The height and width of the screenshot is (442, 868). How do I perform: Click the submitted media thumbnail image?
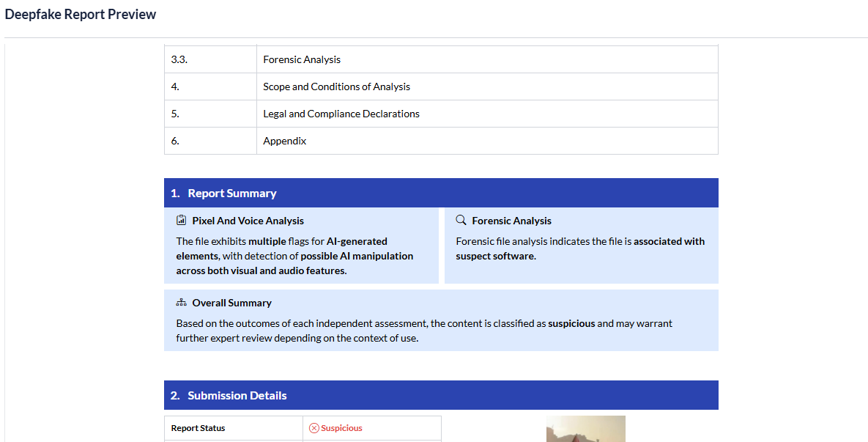tap(585, 430)
